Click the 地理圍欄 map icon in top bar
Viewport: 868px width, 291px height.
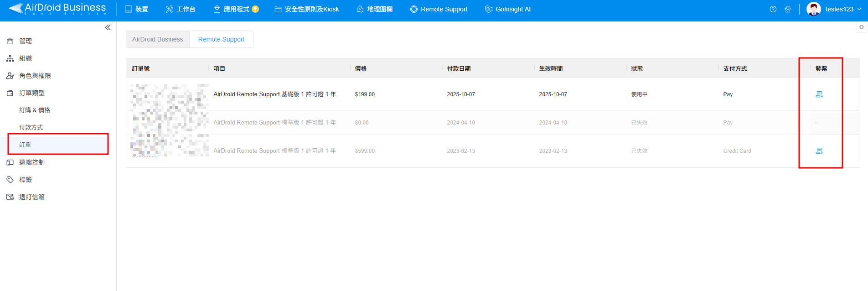pyautogui.click(x=360, y=9)
